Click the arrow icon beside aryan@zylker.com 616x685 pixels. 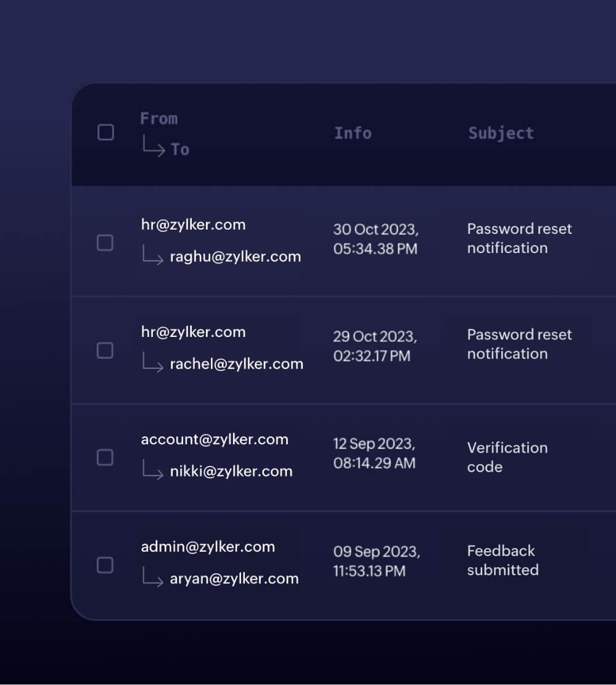(x=152, y=578)
